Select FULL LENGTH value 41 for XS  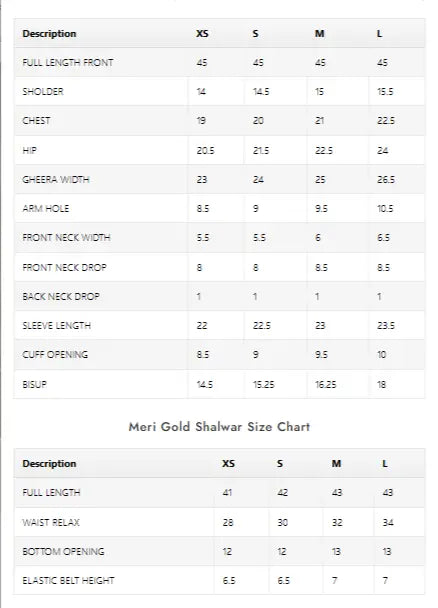(x=227, y=492)
